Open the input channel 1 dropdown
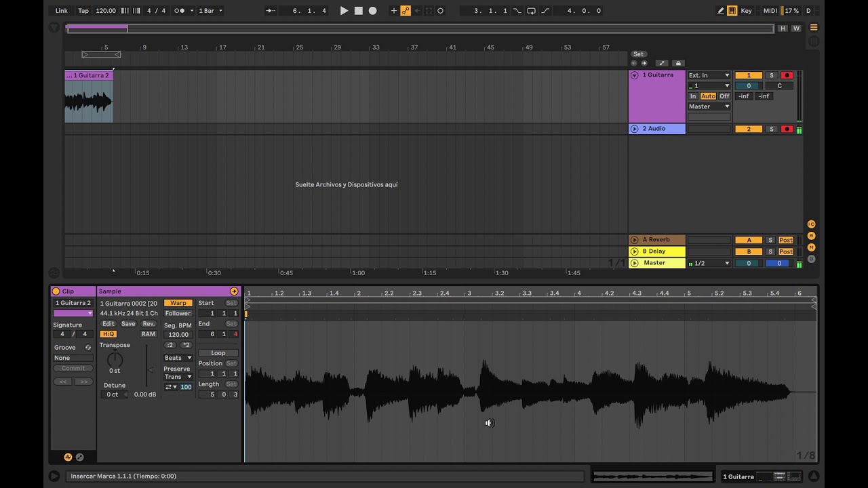The height and width of the screenshot is (488, 868). click(x=709, y=86)
